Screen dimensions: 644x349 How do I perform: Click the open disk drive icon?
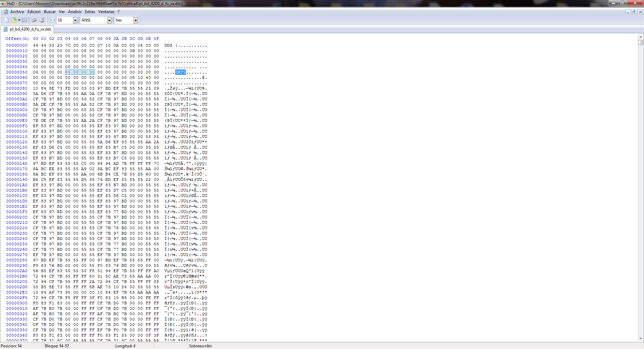point(42,20)
